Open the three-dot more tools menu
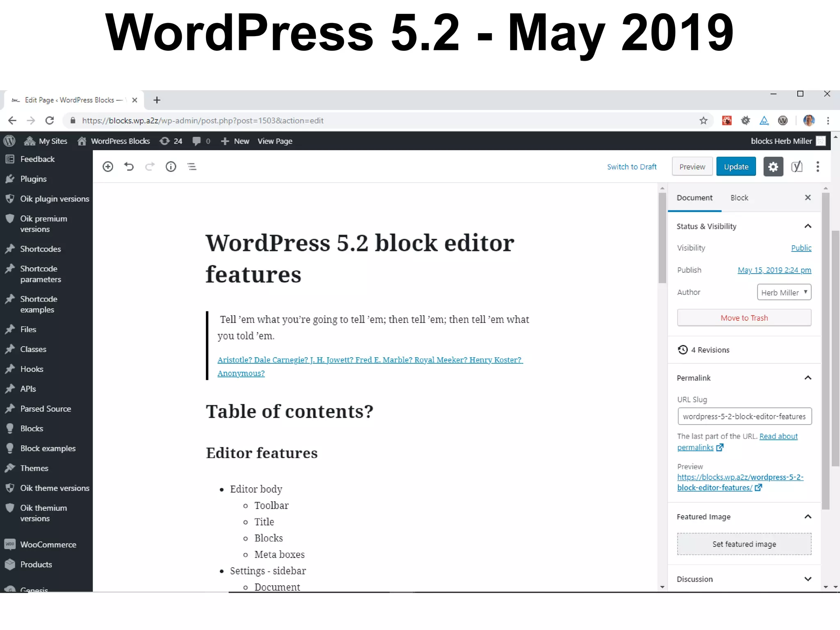The width and height of the screenshot is (840, 630). pos(818,167)
